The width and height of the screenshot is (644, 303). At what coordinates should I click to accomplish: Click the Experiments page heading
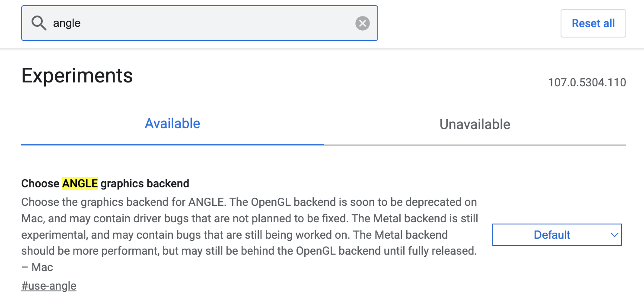click(77, 76)
